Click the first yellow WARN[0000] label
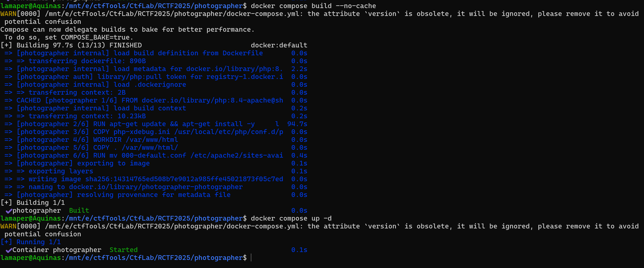This screenshot has width=644, height=268. pyautogui.click(x=8, y=14)
